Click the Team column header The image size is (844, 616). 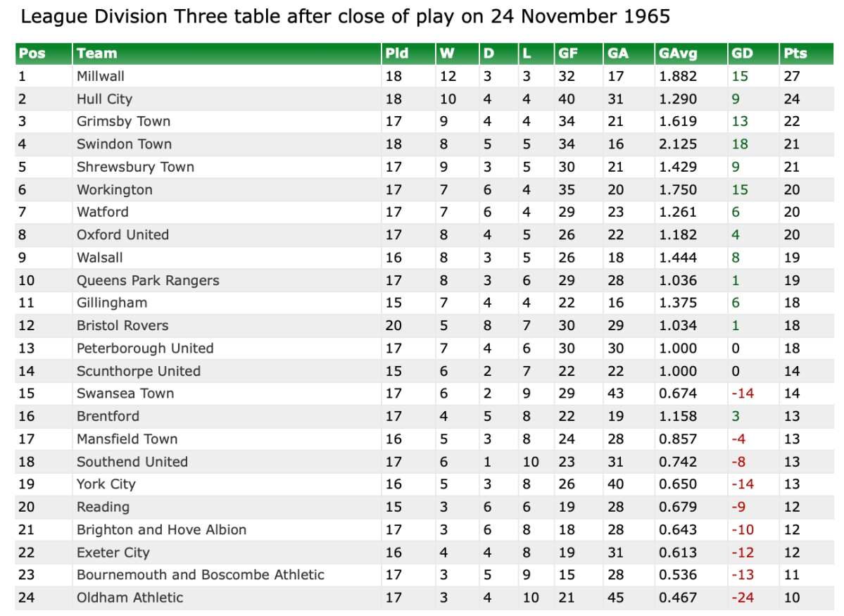[97, 54]
